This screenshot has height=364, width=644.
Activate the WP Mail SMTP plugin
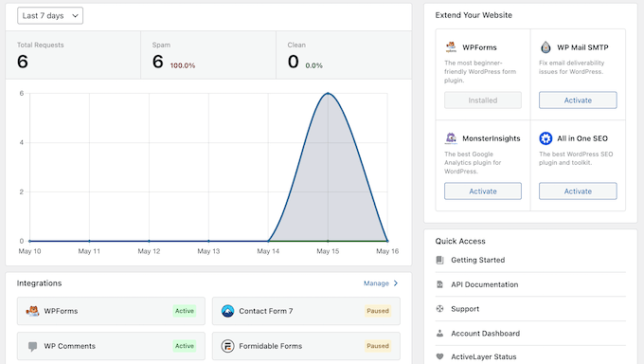pyautogui.click(x=578, y=100)
